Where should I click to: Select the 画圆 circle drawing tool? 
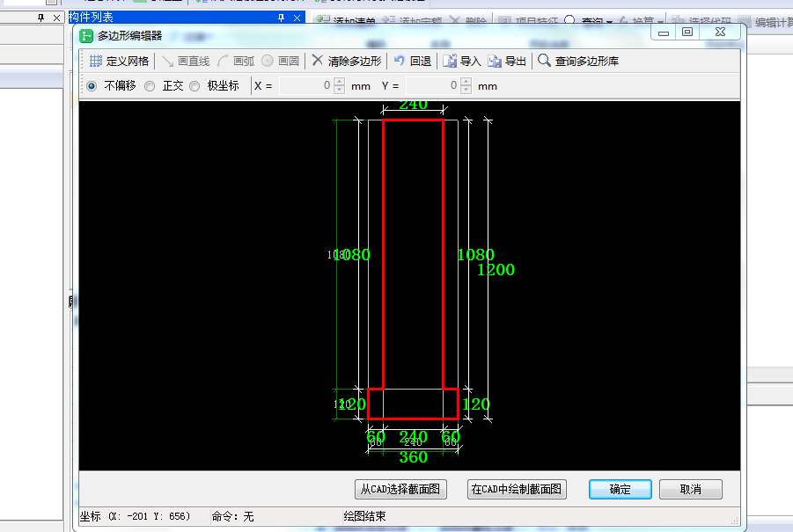tap(281, 62)
